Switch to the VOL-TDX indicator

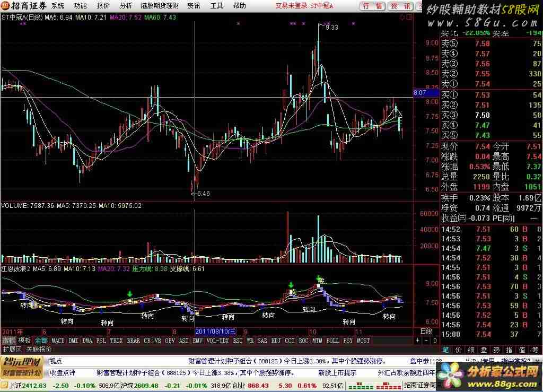217,341
